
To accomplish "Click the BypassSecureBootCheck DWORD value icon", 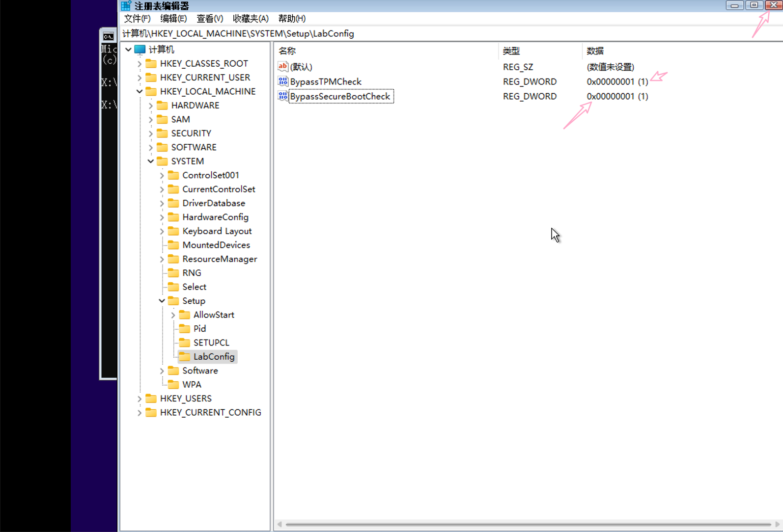I will click(x=283, y=96).
